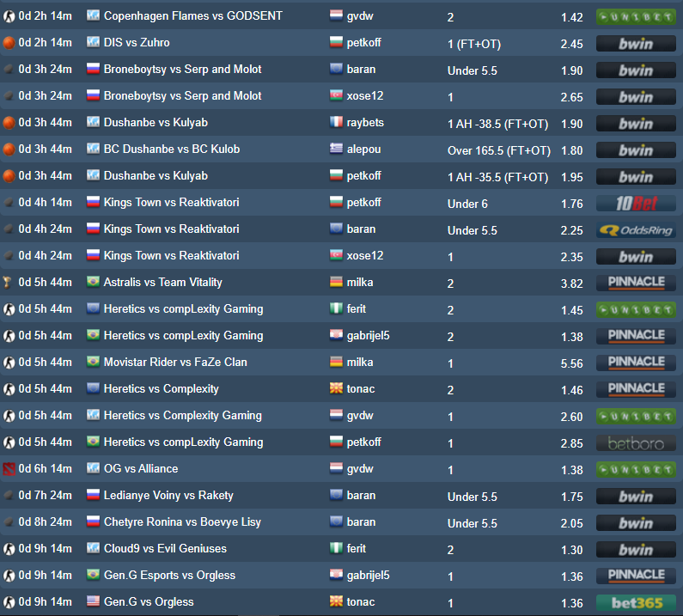Click the US flag before Gen.G vs Orgless
683x616 pixels.
point(93,601)
